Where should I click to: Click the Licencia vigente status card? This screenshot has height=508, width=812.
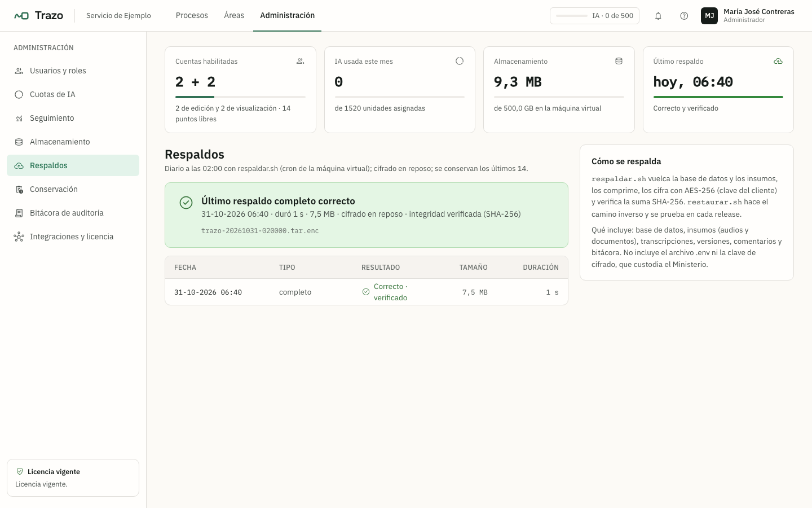point(73,478)
